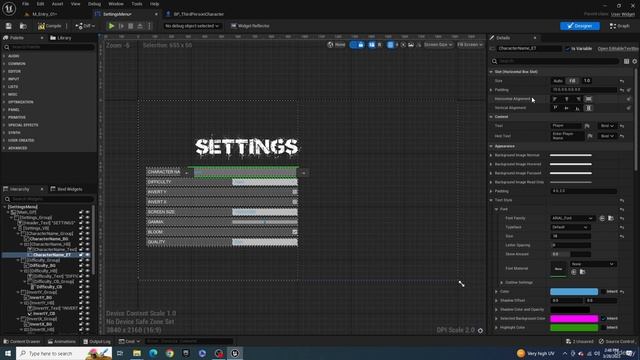Open the Library tab next to Palette
Image resolution: width=640 pixels, height=360 pixels.
(x=61, y=38)
